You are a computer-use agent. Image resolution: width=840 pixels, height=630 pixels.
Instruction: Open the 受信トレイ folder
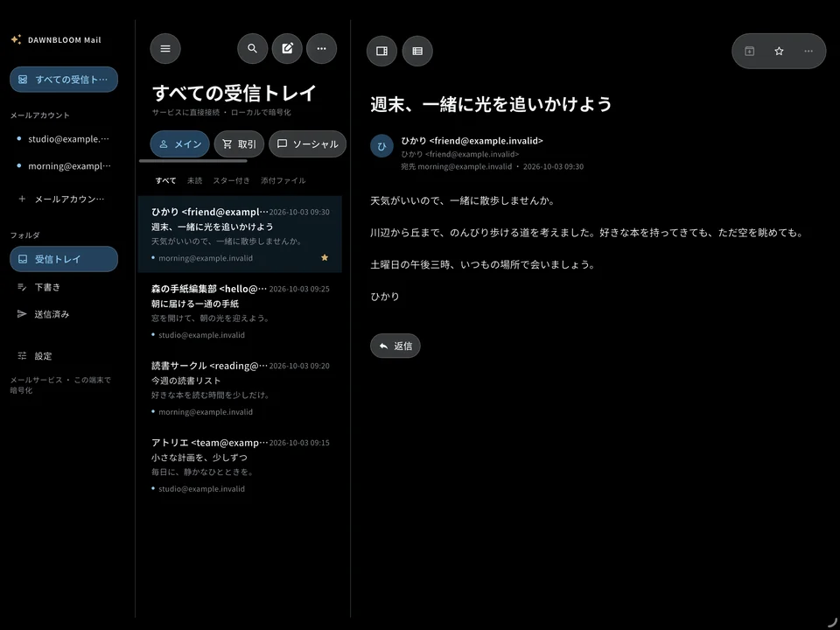64,259
